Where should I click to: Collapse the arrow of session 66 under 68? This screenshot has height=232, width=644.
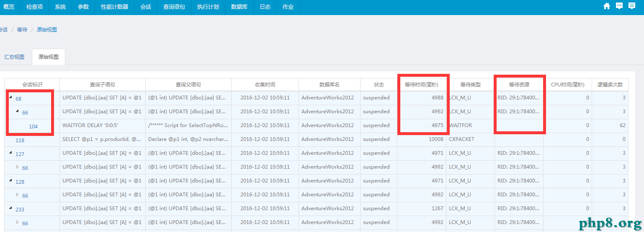coord(17,112)
